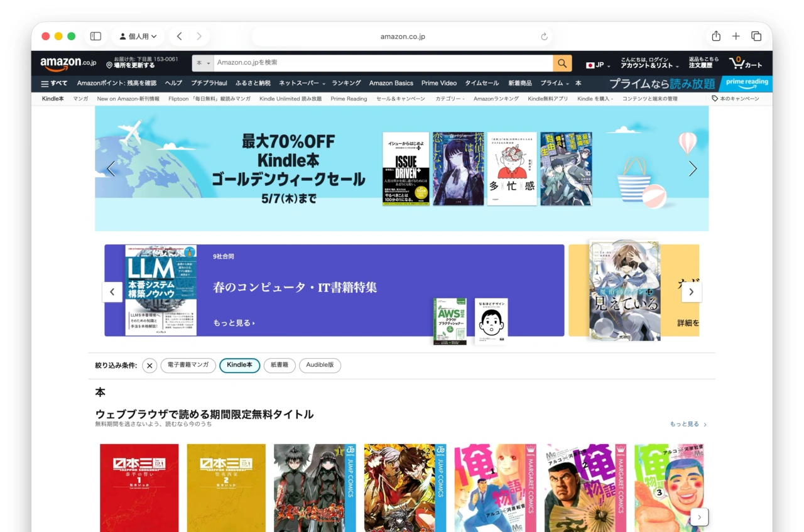Open the ISSUE DRIVEN book cover
The width and height of the screenshot is (804, 532).
(x=406, y=168)
